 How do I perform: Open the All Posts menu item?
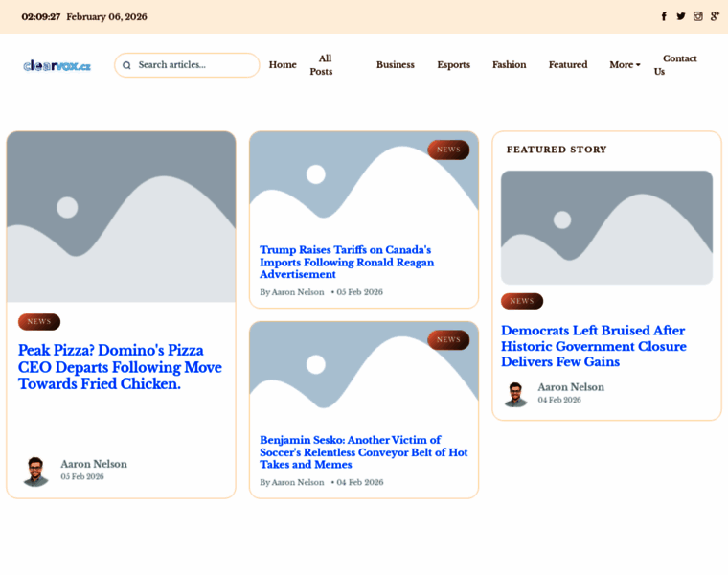click(x=321, y=65)
